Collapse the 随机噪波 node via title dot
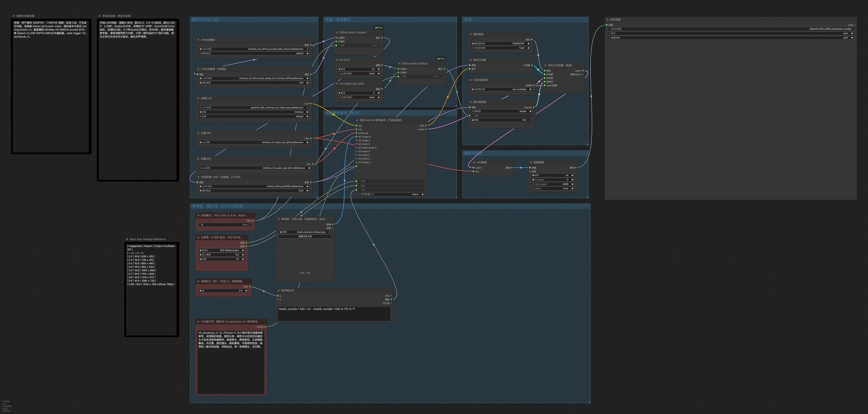 coord(470,34)
